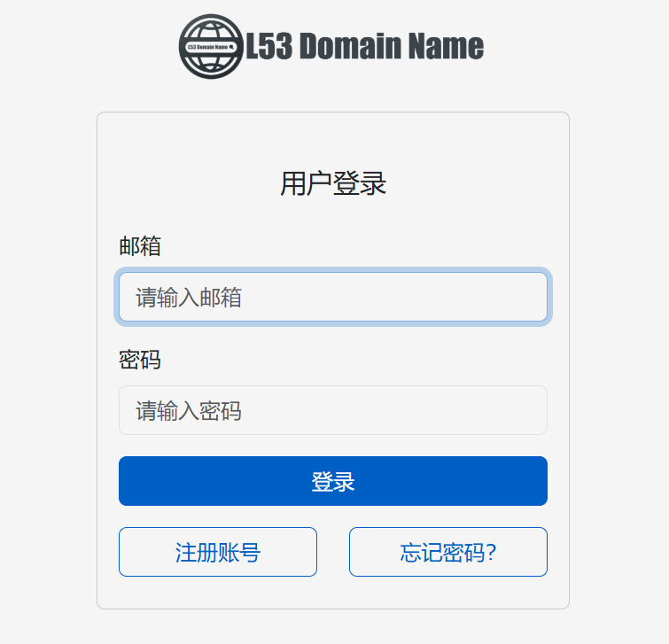
Task: Click the L53 Domain Name title text
Action: [x=364, y=46]
